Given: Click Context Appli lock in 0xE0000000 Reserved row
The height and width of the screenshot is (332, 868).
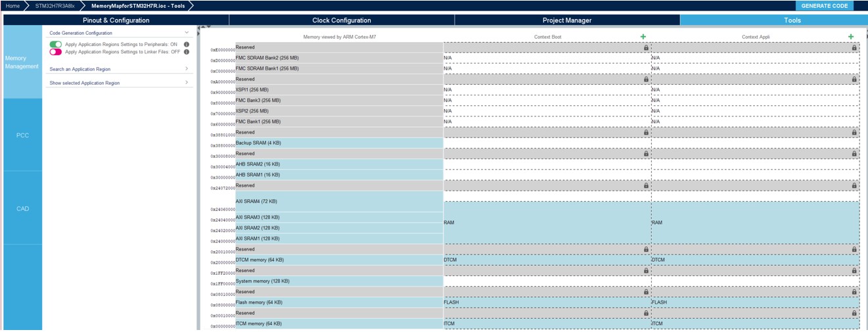Looking at the screenshot, I should click(x=854, y=48).
